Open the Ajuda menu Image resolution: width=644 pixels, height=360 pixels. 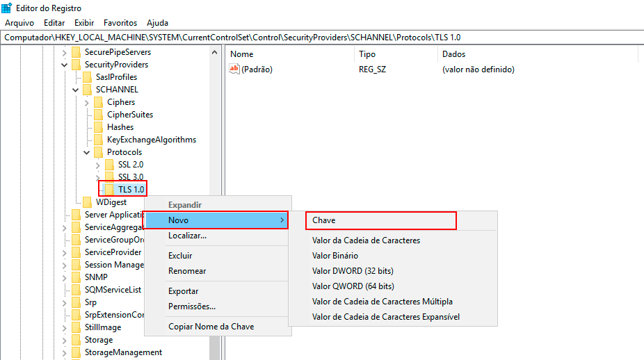point(157,23)
